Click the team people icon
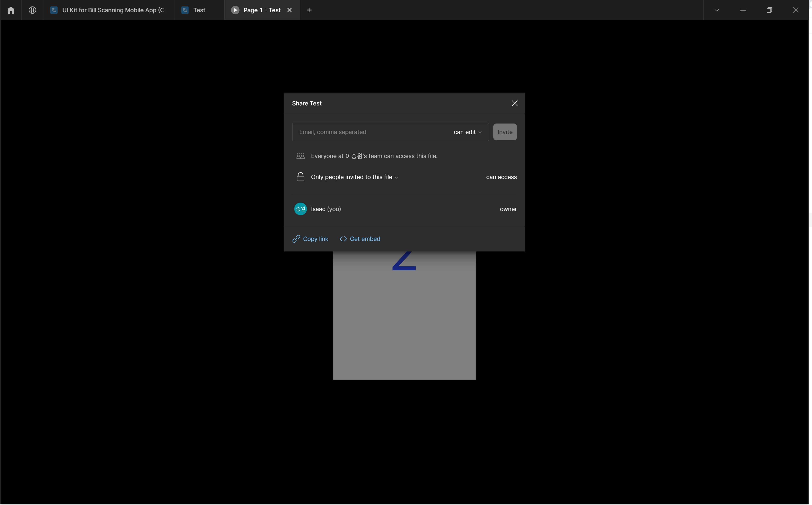812x505 pixels. coord(300,156)
